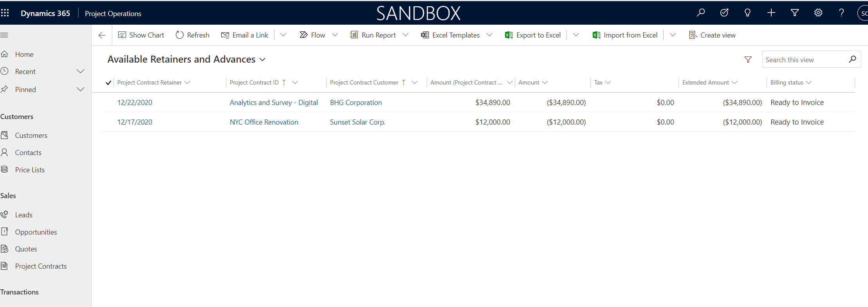Image resolution: width=868 pixels, height=307 pixels.
Task: Expand the Available Retainers and Advances view selector
Action: pos(263,60)
